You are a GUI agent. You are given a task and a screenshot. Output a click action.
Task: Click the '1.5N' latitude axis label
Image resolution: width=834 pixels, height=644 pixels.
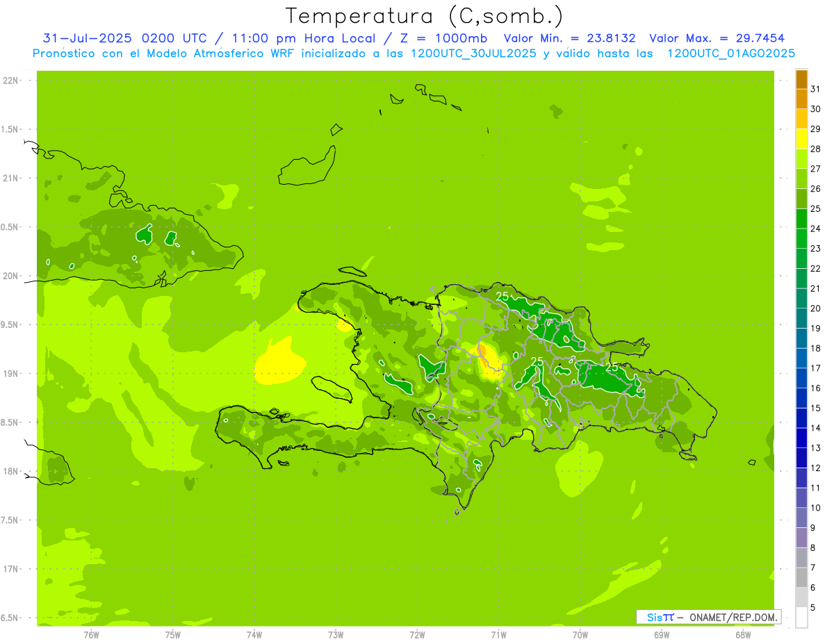point(10,129)
